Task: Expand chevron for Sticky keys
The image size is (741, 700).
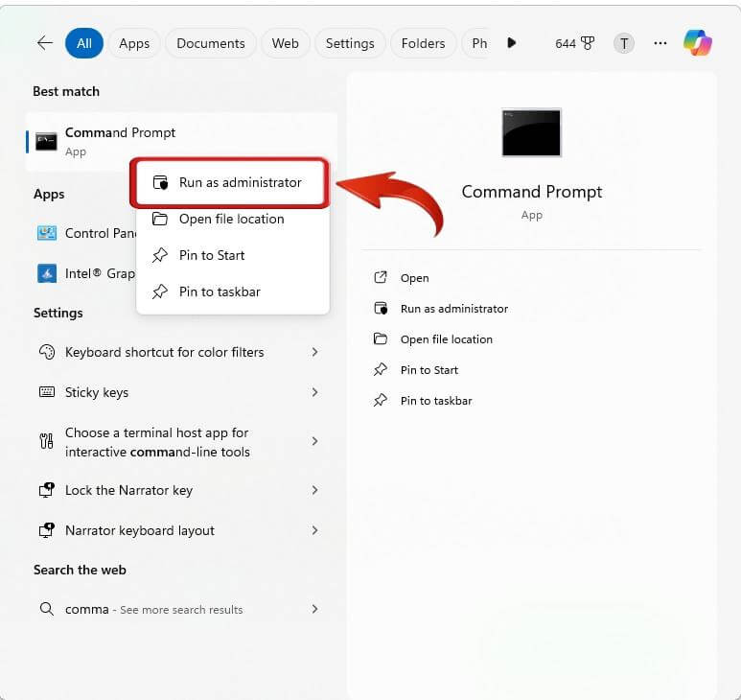Action: click(x=314, y=392)
